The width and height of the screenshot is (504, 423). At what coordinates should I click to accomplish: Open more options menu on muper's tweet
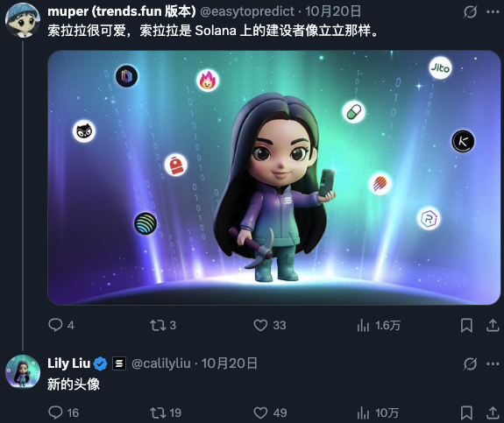493,12
